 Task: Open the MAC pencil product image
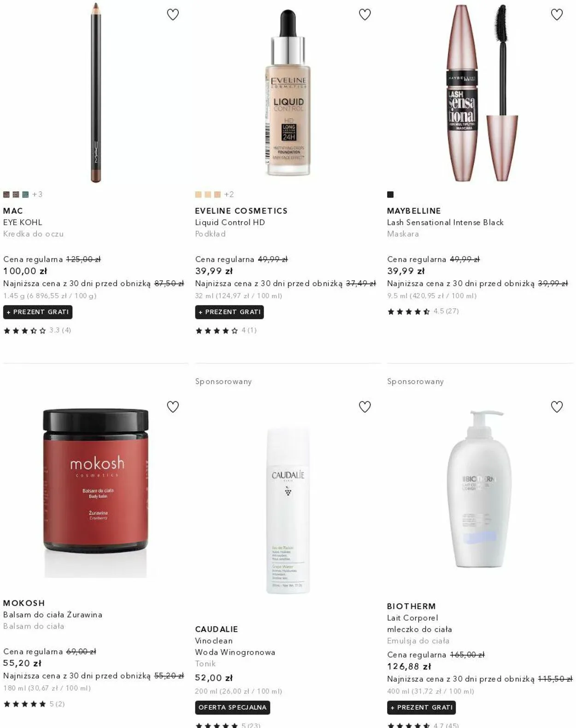pos(96,92)
